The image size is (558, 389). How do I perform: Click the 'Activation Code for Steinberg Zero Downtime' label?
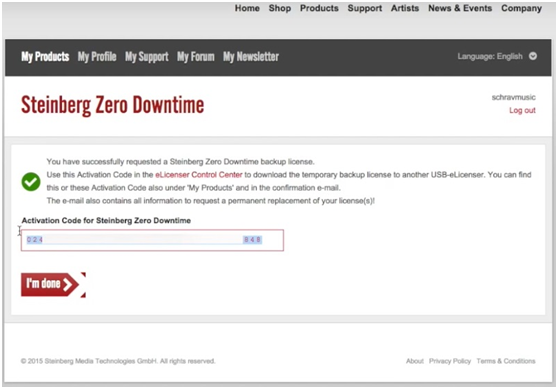(x=106, y=221)
